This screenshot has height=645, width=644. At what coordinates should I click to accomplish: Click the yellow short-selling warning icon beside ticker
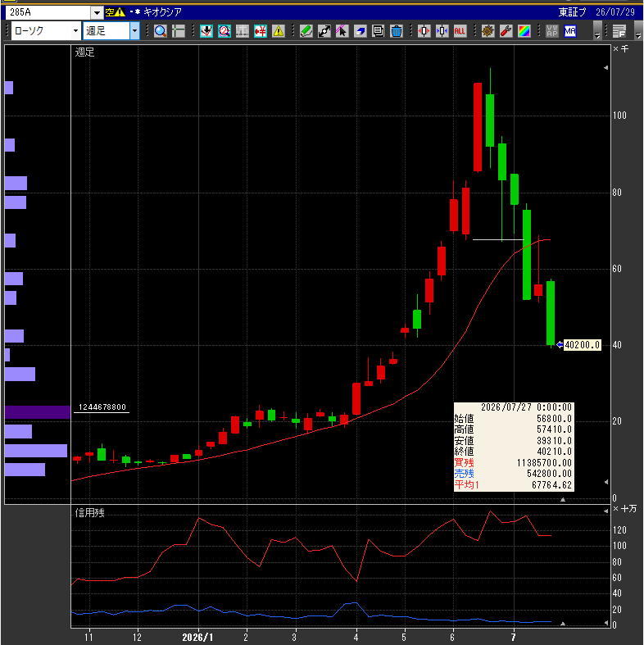(x=116, y=12)
